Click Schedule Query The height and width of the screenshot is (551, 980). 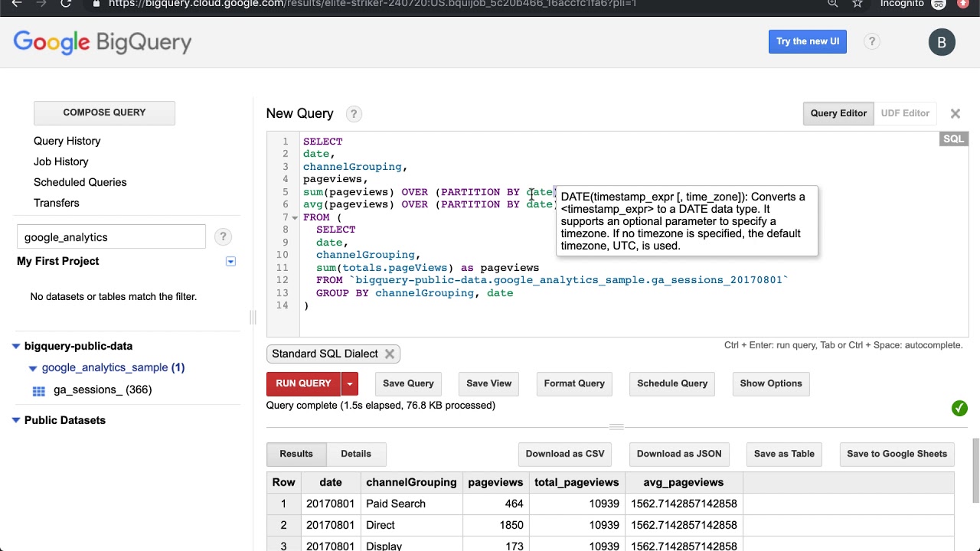pyautogui.click(x=672, y=383)
